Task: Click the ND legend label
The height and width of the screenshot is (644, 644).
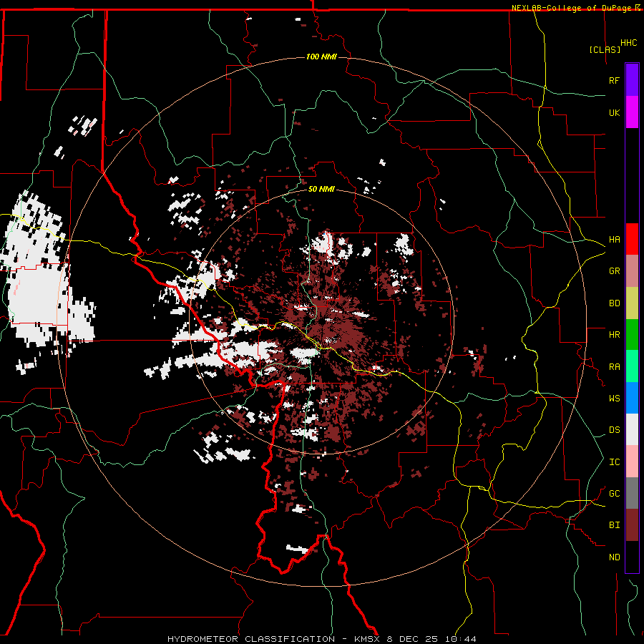Action: [614, 557]
